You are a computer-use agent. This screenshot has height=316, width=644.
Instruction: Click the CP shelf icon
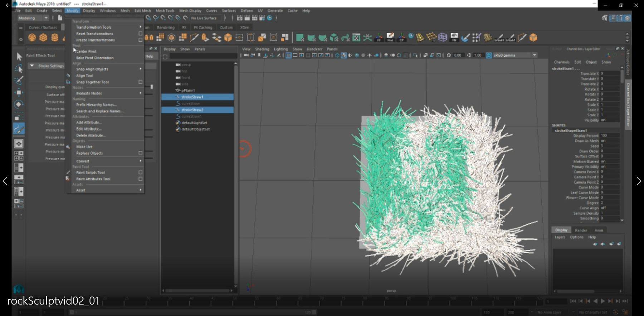tap(401, 38)
